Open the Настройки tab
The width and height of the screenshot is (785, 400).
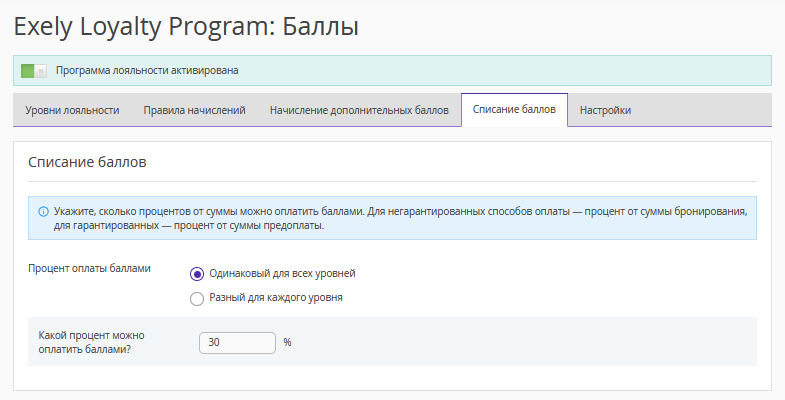[605, 111]
